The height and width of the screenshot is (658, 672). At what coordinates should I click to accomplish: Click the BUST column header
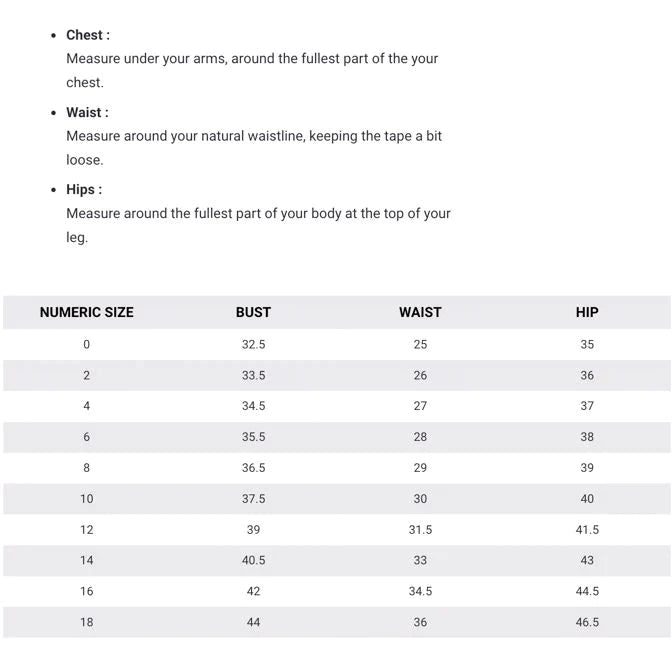(253, 312)
